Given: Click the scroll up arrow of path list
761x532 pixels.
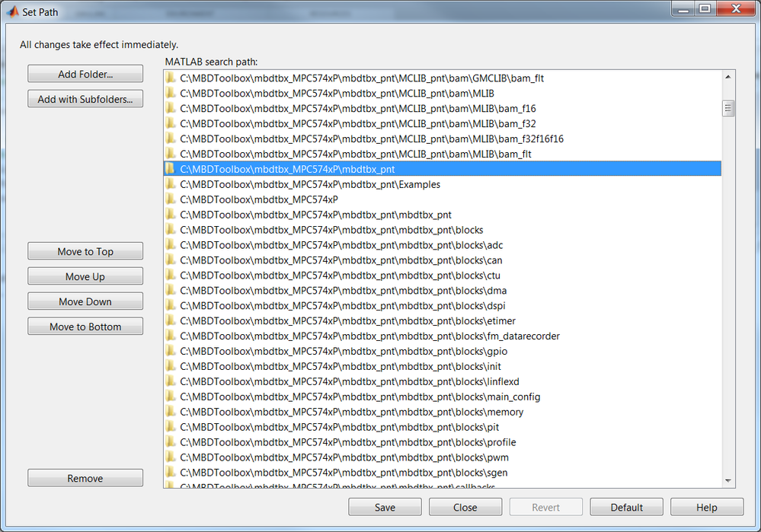Looking at the screenshot, I should pos(728,77).
